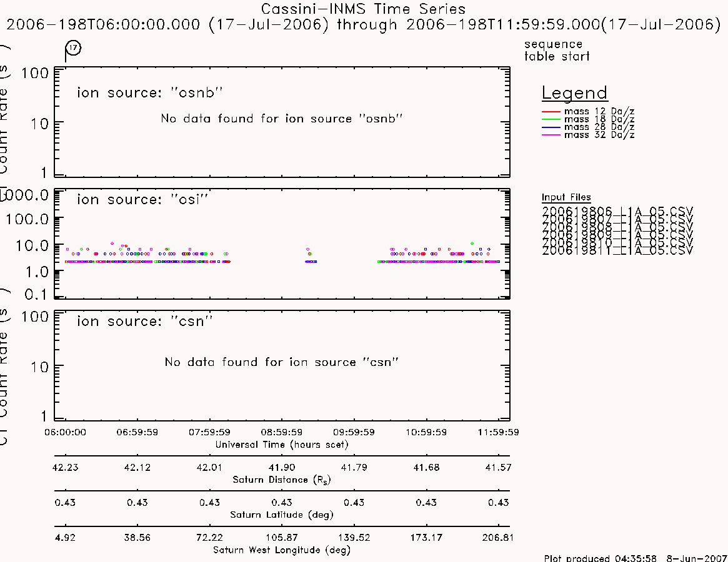Image resolution: width=728 pixels, height=562 pixels.
Task: Click the 07:59:59 time tick label
Action: click(x=209, y=432)
